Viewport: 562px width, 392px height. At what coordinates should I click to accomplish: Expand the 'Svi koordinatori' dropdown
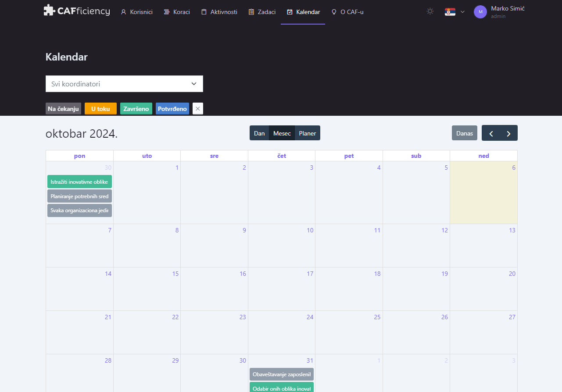124,84
